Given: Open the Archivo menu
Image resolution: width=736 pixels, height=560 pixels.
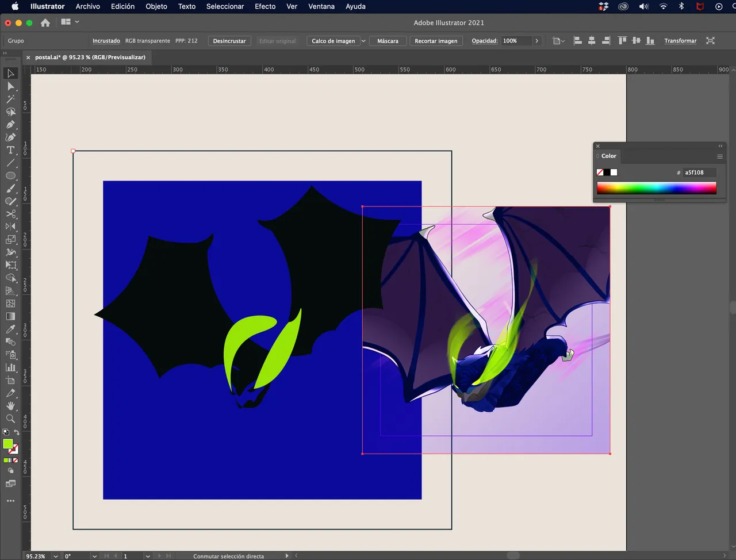Looking at the screenshot, I should coord(87,6).
